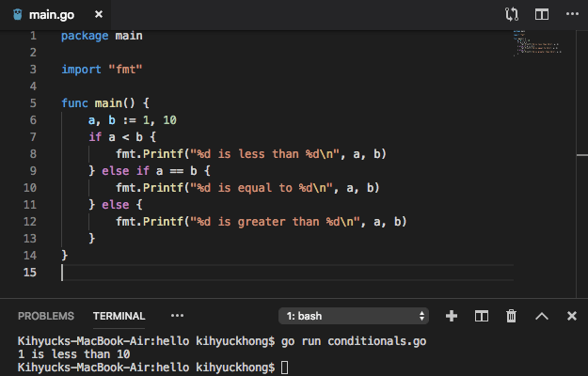Click terminal output '1 is less than 10'
Screen dimensions: 588x376
(74, 354)
